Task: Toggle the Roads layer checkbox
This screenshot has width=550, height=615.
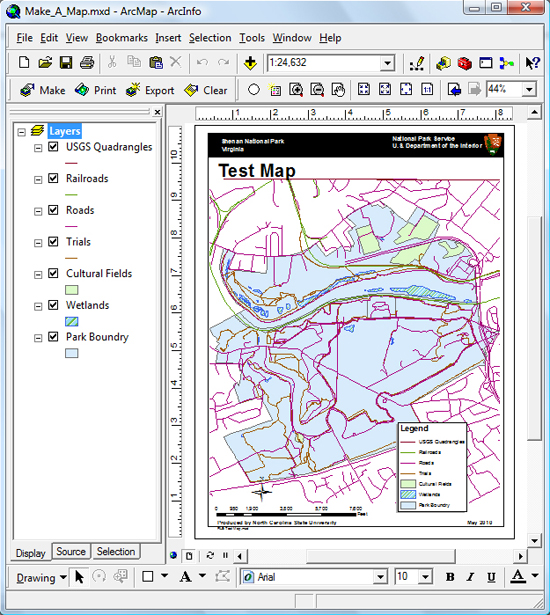Action: (x=53, y=210)
